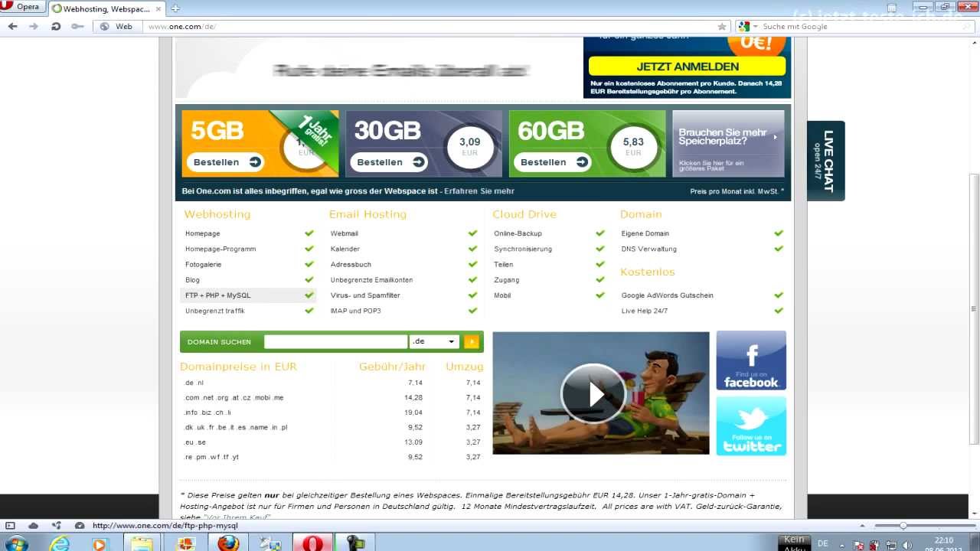Open the Twitter follow tile
This screenshot has height=551, width=980.
tap(750, 425)
